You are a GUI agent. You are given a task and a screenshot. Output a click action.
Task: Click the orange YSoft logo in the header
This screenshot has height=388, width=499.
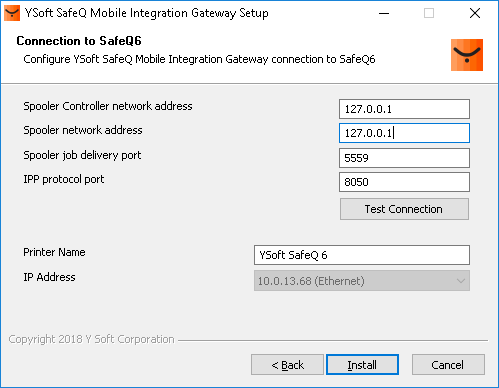467,55
